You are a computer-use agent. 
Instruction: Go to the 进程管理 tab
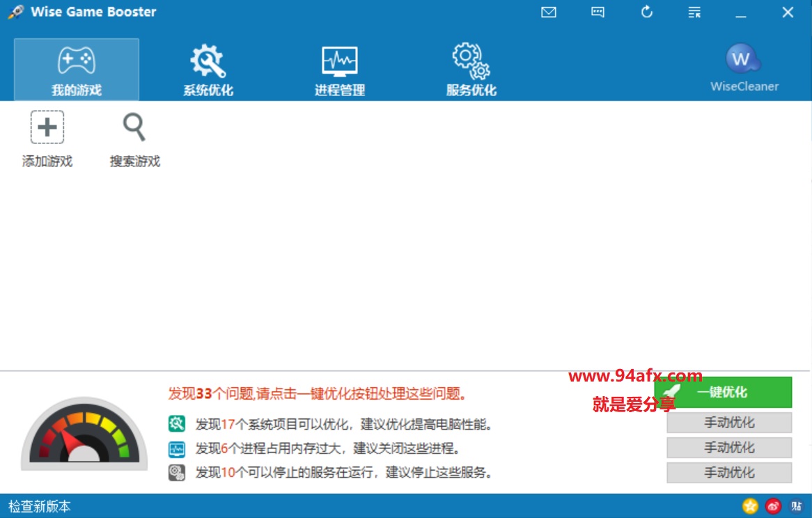coord(340,70)
